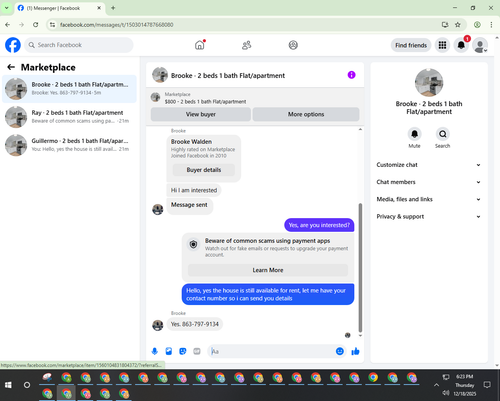Click Buyer details button
The width and height of the screenshot is (500, 401).
[204, 170]
